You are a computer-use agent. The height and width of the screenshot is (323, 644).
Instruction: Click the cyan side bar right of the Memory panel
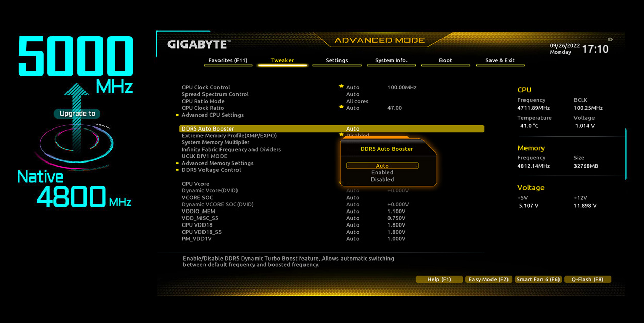click(x=626, y=154)
